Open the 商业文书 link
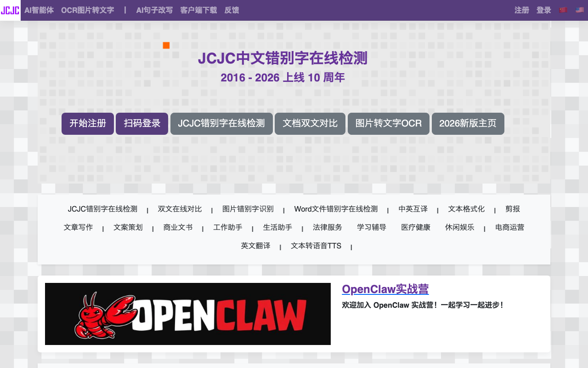This screenshot has width=588, height=368. [x=178, y=227]
